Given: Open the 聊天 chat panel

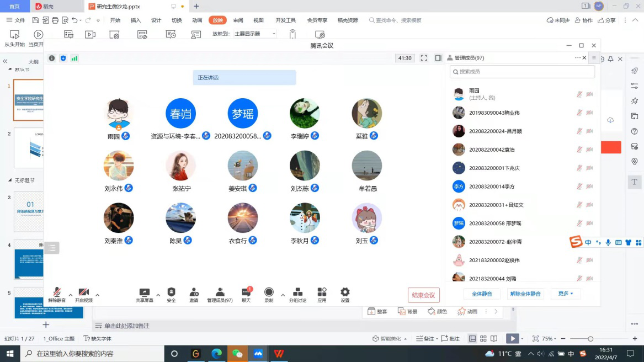Looking at the screenshot, I should [246, 295].
